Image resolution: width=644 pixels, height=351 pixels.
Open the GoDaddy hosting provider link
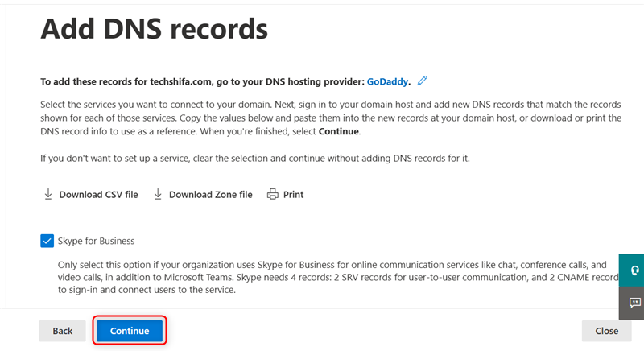point(388,81)
